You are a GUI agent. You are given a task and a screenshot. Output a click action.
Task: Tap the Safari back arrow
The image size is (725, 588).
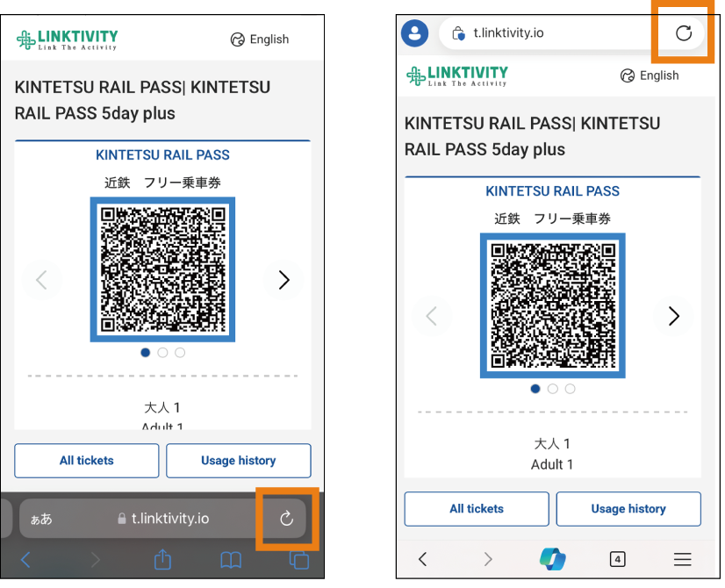click(26, 560)
